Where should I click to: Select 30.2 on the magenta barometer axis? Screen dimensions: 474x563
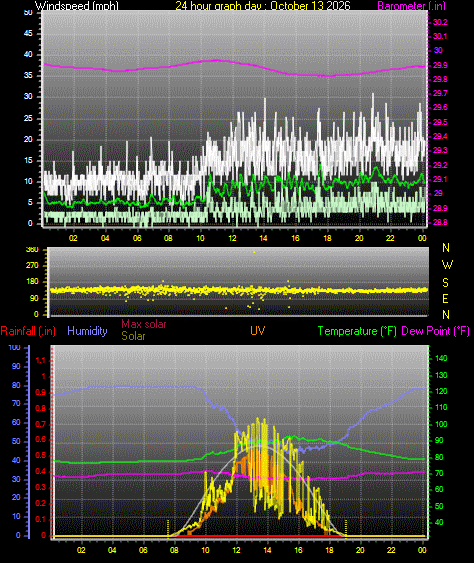tap(440, 22)
